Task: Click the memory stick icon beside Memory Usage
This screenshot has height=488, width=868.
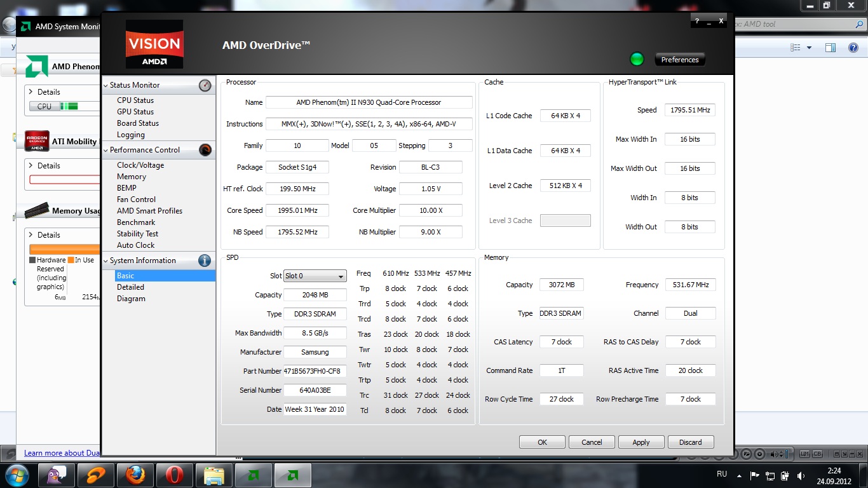Action: pos(37,210)
